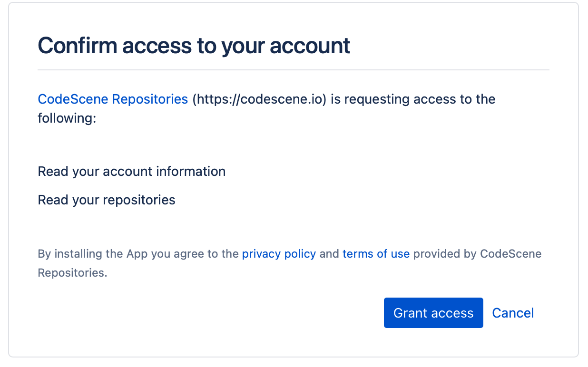Select the 'Read your repositories' permission line
This screenshot has width=588, height=367.
tap(106, 200)
